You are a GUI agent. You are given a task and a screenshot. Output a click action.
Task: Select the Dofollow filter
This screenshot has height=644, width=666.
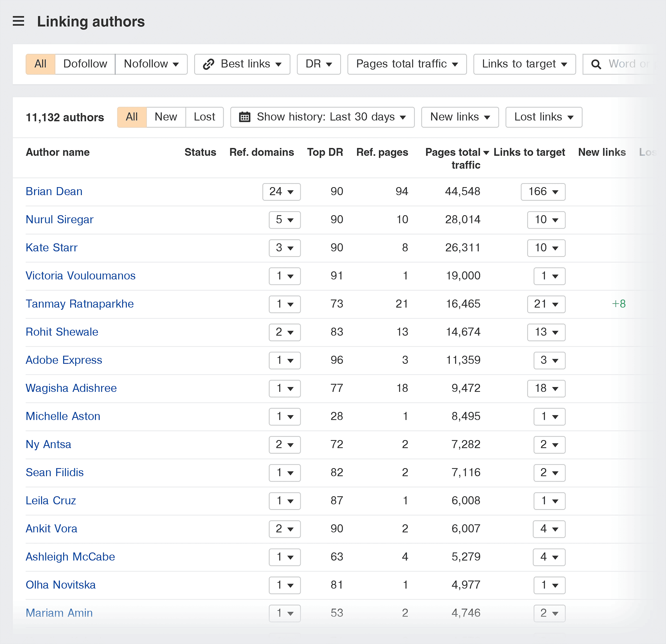click(x=85, y=64)
